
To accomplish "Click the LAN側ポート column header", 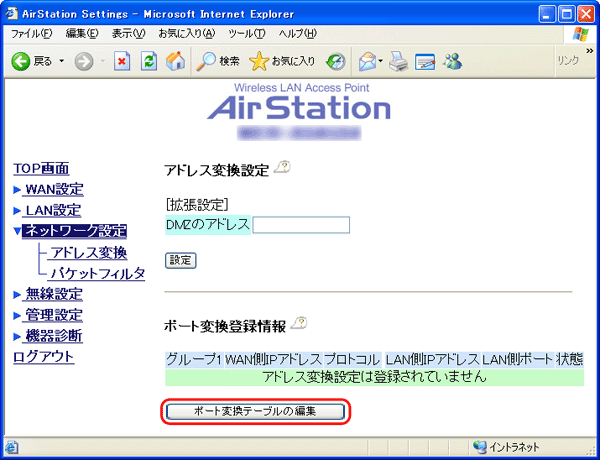I will tap(517, 360).
